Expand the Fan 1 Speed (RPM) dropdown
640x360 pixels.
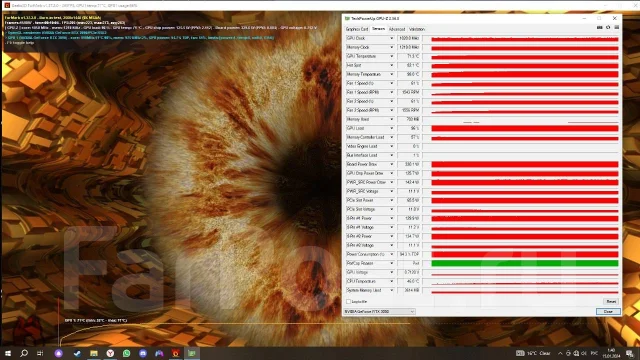click(391, 92)
